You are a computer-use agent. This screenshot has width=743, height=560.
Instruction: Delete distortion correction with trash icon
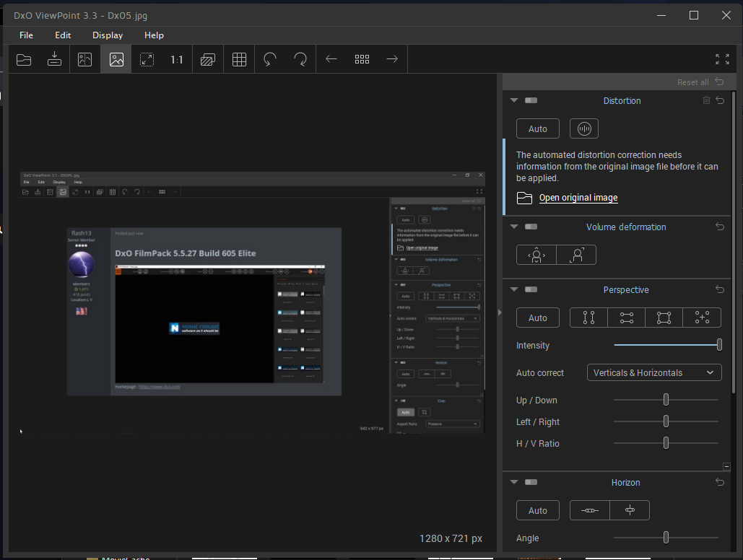point(706,100)
